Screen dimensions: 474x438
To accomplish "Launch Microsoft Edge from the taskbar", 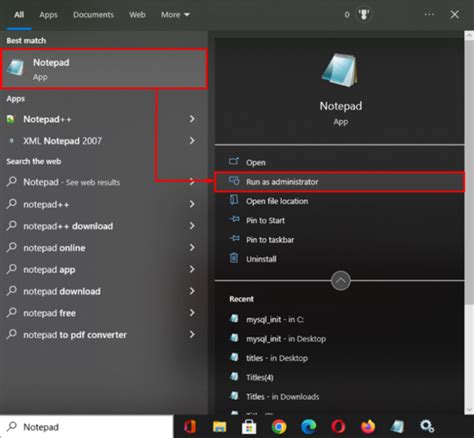I will tap(308, 427).
